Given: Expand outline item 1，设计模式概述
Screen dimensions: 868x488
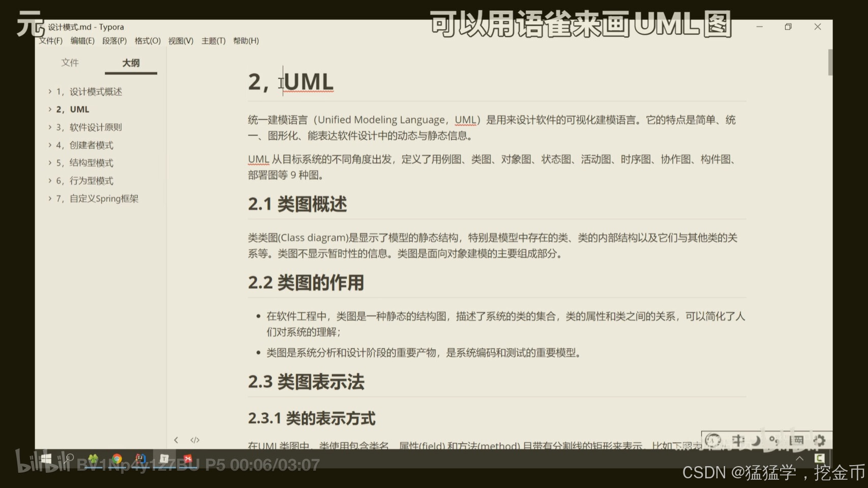Looking at the screenshot, I should (x=50, y=91).
